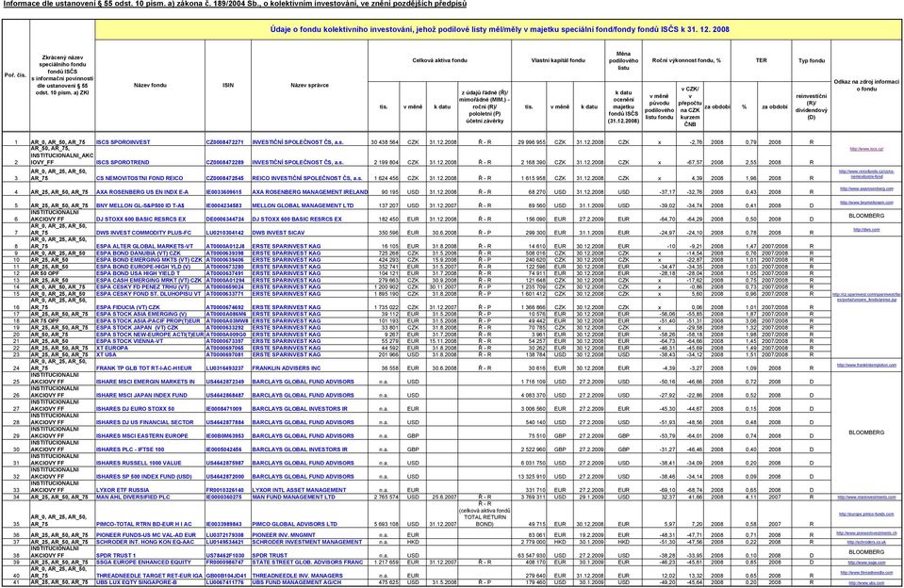Click the 'Vlastní kapitál fondu' header cell

point(558,60)
